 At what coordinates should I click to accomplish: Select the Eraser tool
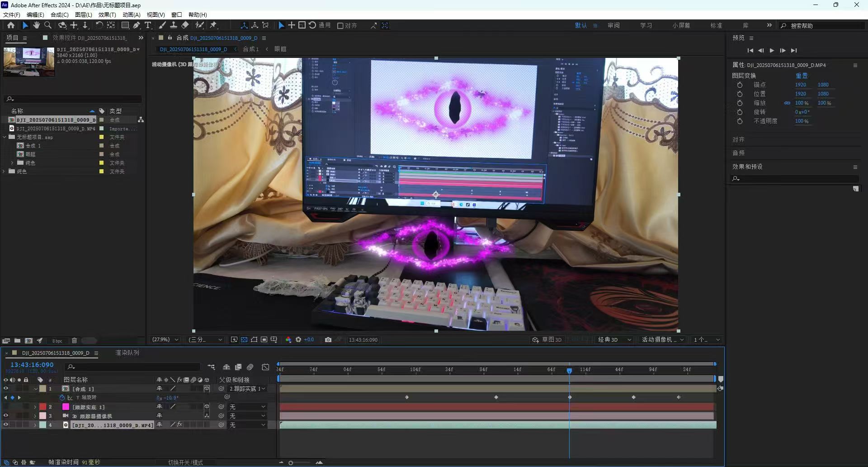pos(185,25)
